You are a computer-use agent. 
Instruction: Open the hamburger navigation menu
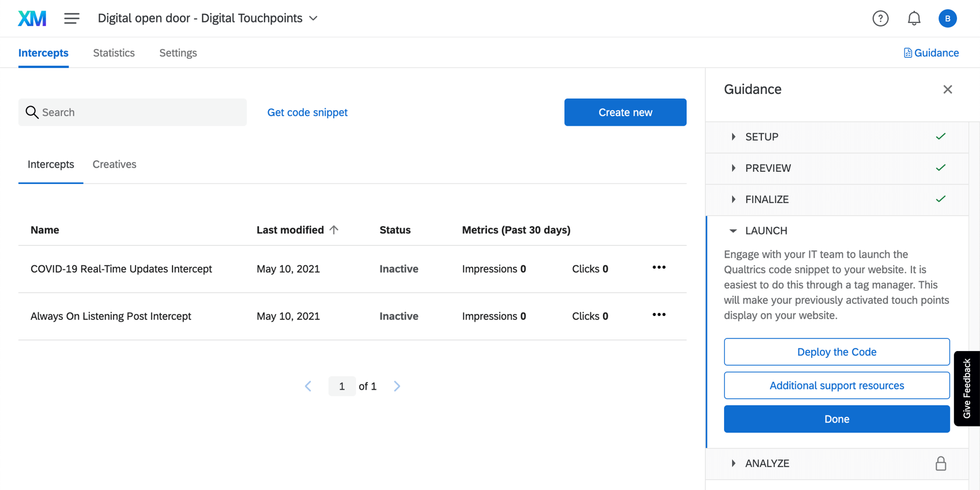pyautogui.click(x=71, y=18)
